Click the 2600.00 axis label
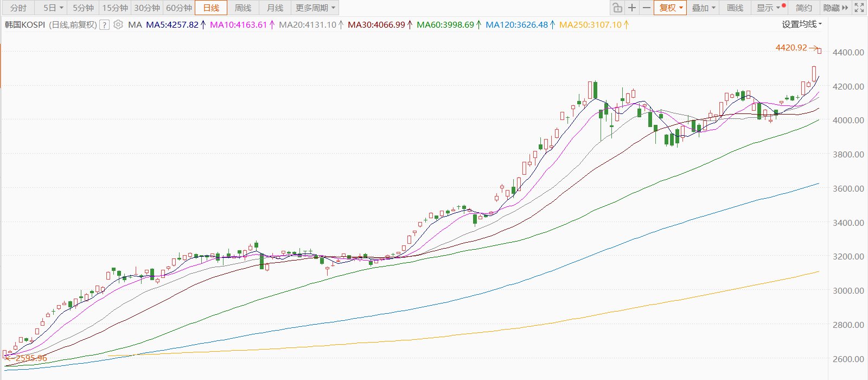This screenshot has width=868, height=380. [848, 359]
